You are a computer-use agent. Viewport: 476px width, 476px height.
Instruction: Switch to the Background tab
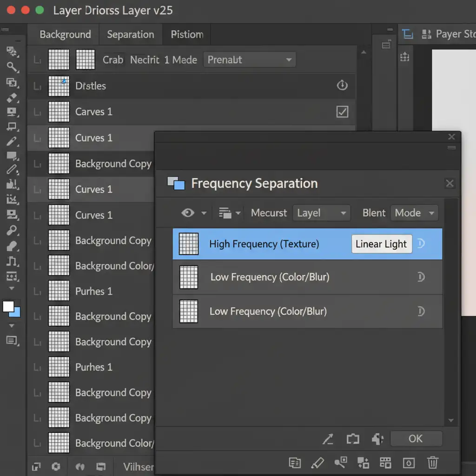(65, 34)
